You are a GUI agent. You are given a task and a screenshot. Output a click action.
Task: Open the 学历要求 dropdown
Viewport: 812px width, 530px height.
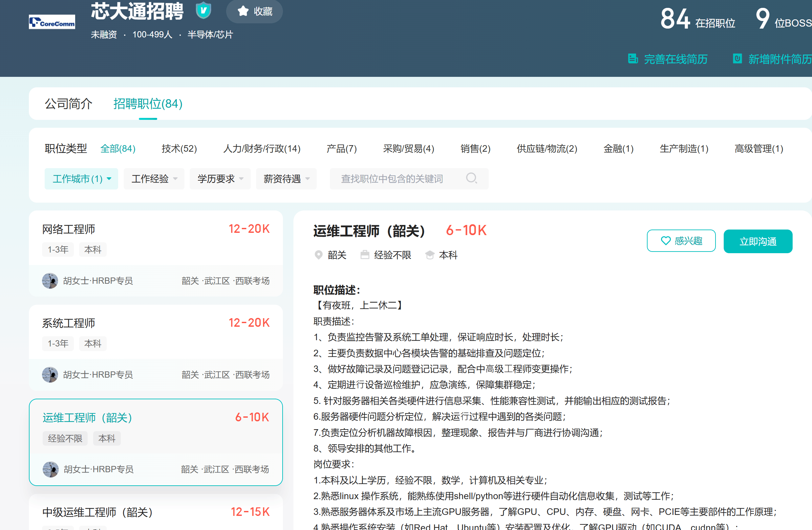(220, 179)
